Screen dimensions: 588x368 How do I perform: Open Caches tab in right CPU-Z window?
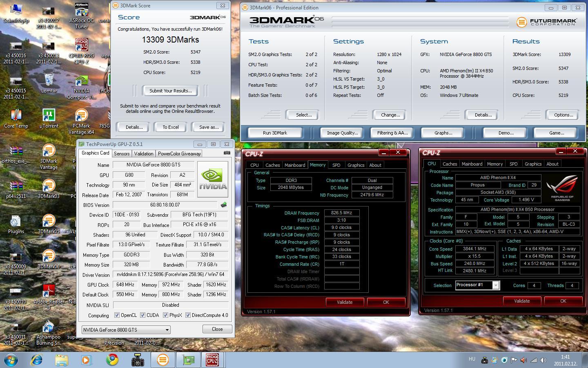pos(450,164)
